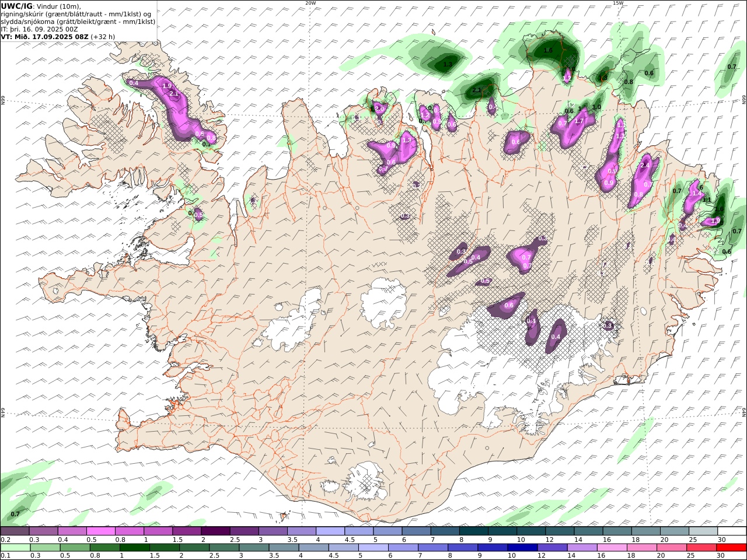747x560 pixels.
Task: Click the bright pink 0.5 snow legend swatch
Action: pos(100,531)
